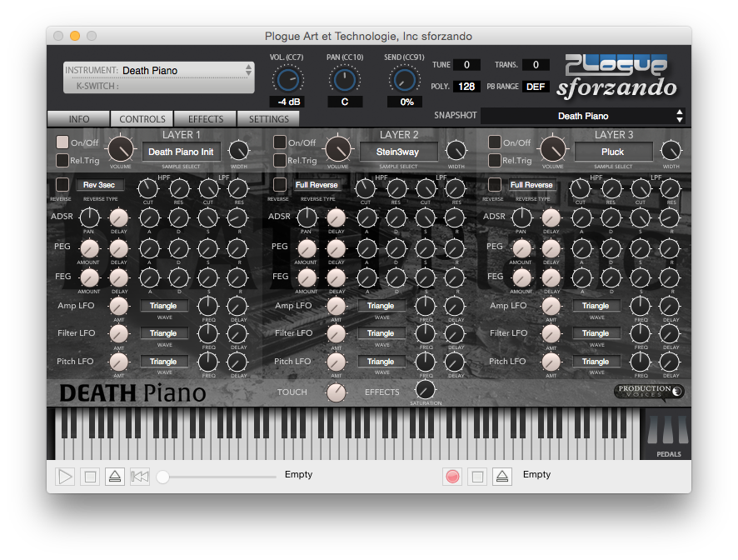Toggle Layer 1 On/Off checkbox
Screen dimensions: 738x560
(x=62, y=142)
